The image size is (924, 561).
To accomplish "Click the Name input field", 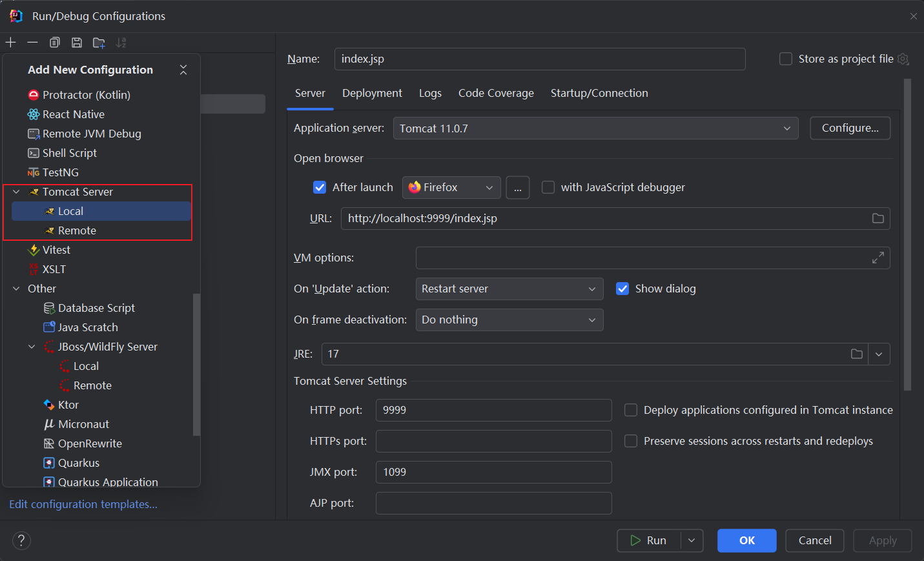I will point(540,59).
